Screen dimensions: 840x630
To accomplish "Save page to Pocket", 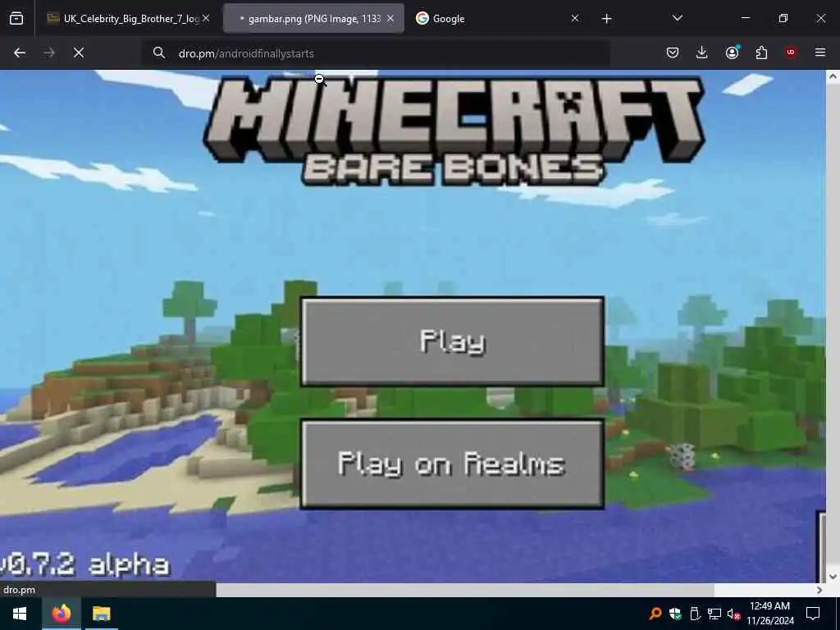I will click(673, 52).
